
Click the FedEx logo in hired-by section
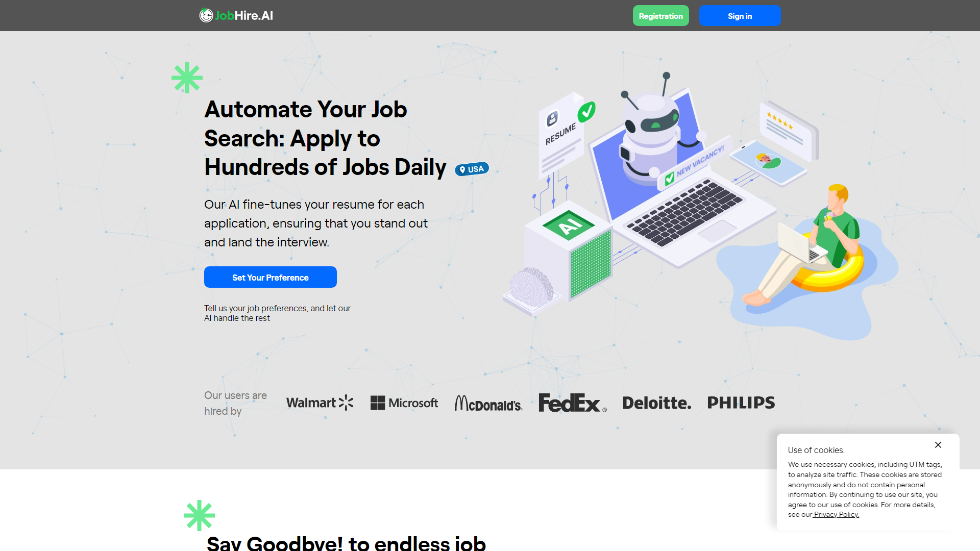tap(571, 403)
